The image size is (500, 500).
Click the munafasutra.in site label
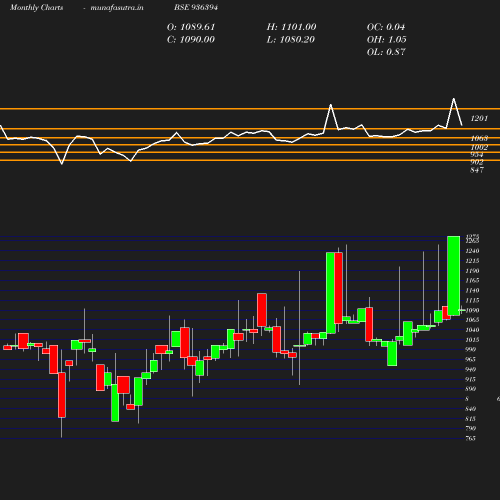click(117, 7)
